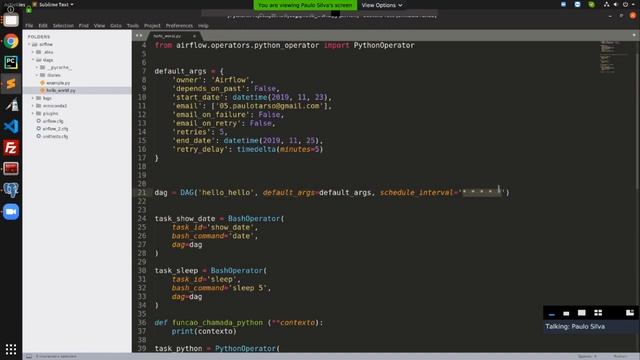Click the Python syntax label in status bar

coord(620,356)
